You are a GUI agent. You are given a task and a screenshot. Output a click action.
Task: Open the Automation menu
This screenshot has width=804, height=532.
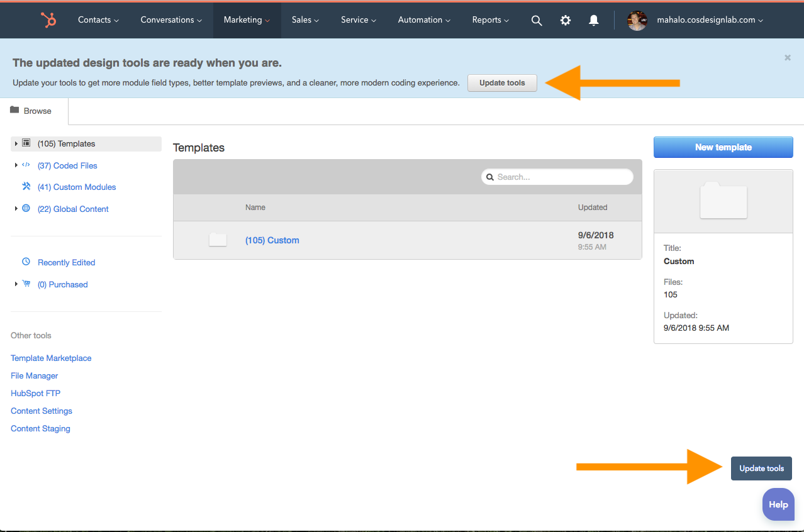(424, 20)
